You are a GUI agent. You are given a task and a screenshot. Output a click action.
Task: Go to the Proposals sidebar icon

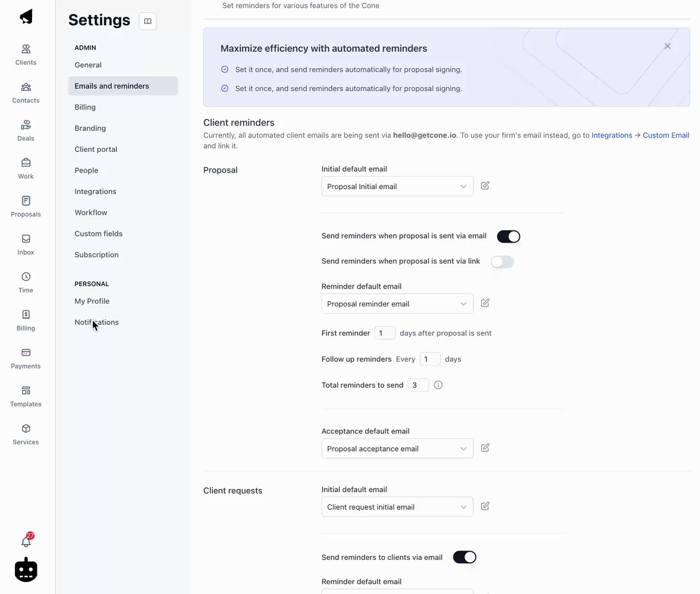point(26,201)
